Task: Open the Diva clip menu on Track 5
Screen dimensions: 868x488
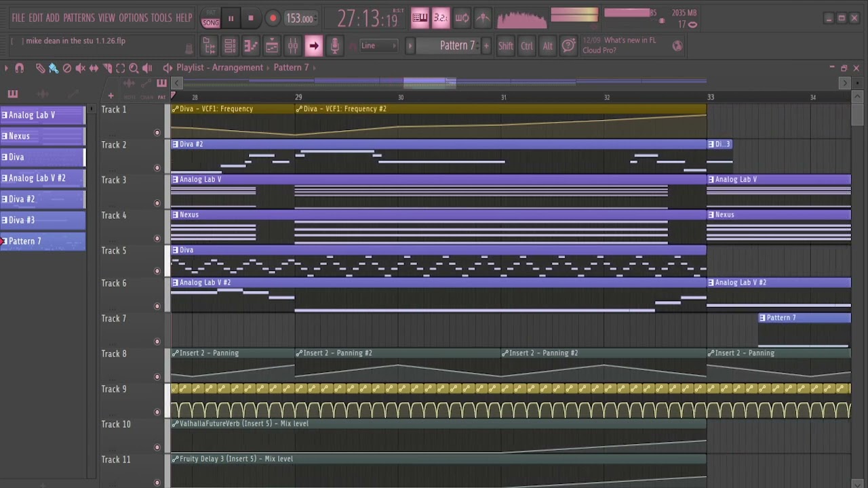Action: click(175, 250)
